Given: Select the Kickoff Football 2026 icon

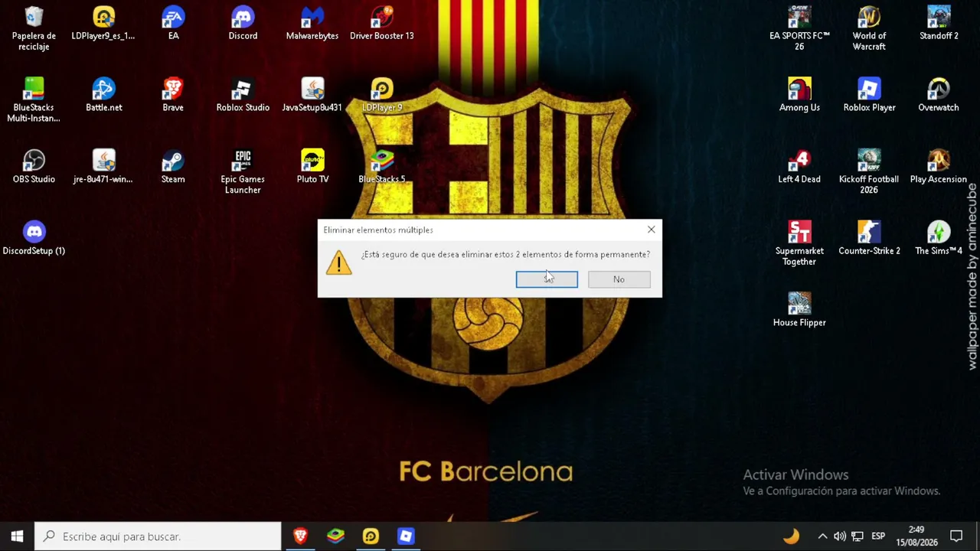Looking at the screenshot, I should click(869, 172).
